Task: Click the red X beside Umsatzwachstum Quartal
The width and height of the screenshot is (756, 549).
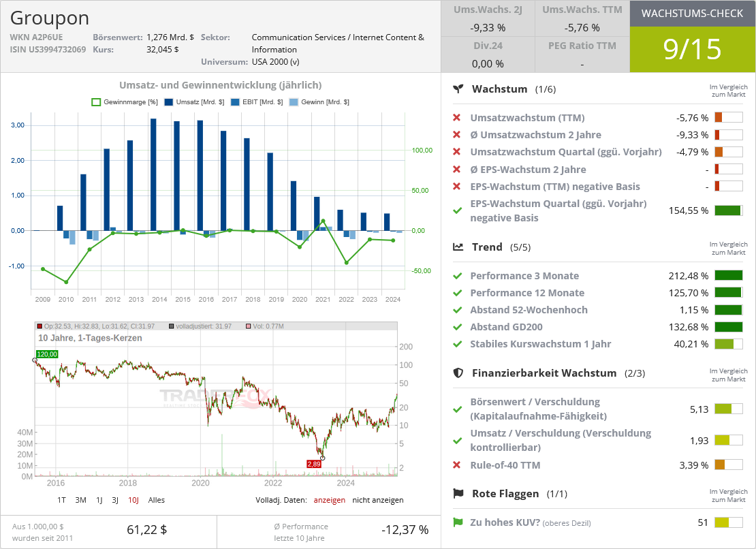Action: tap(457, 152)
